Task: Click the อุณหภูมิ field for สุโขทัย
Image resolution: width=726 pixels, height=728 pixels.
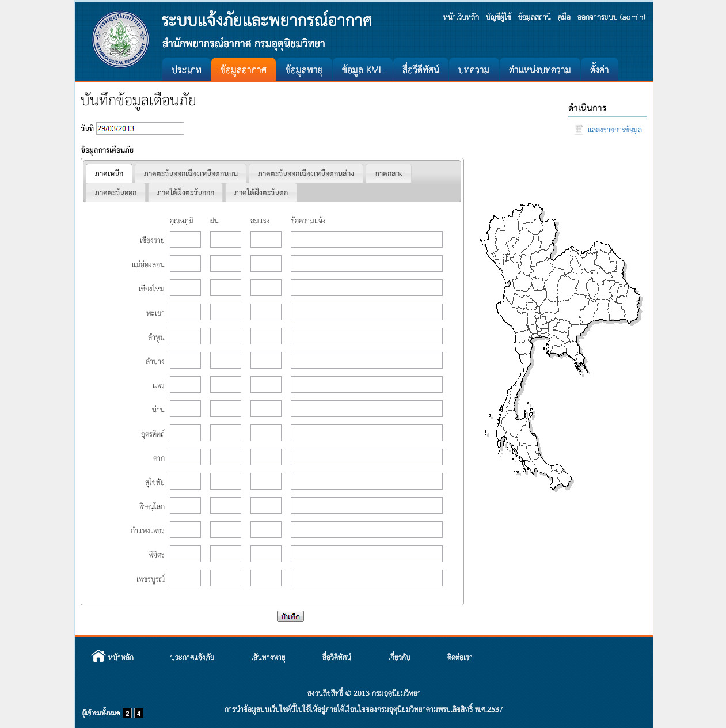Action: tap(185, 481)
